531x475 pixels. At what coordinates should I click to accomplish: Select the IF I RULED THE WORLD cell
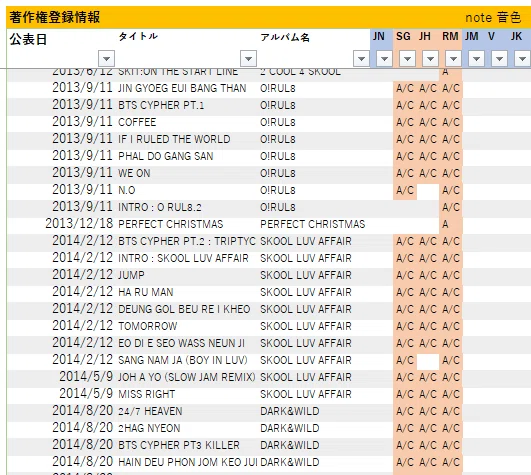(174, 139)
